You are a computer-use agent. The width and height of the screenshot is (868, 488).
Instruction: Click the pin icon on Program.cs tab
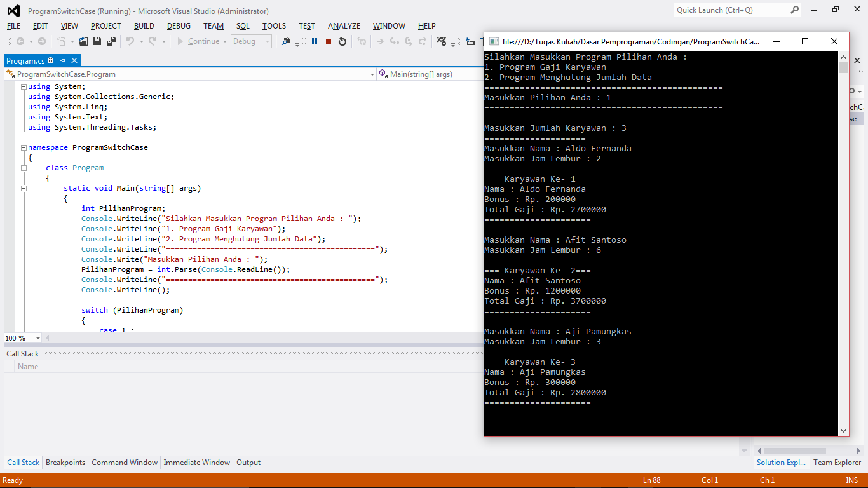[63, 61]
